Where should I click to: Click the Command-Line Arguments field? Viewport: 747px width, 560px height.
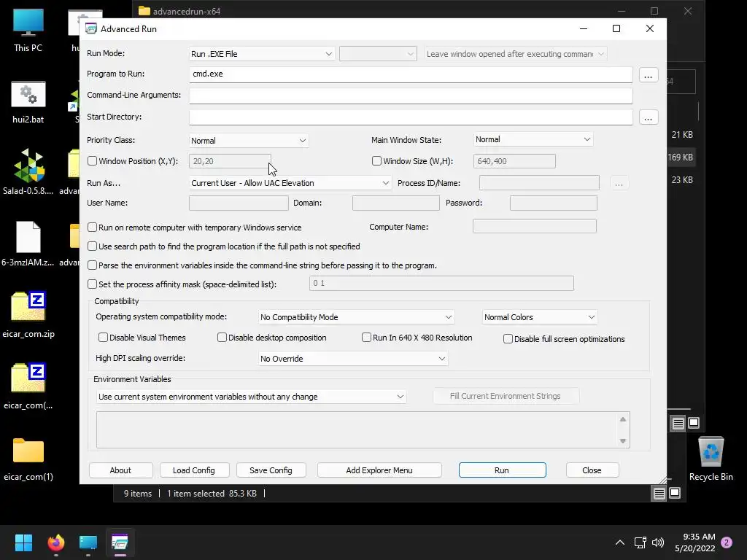click(x=411, y=96)
